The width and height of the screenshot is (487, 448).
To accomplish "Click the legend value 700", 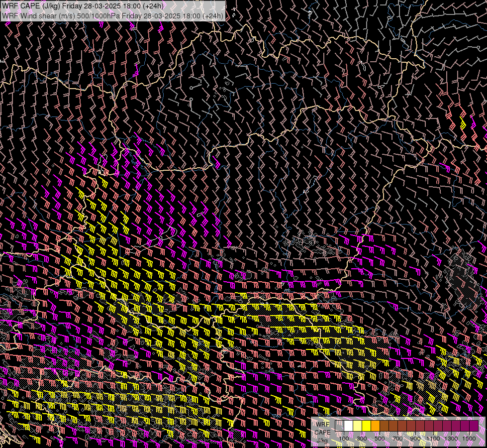I will (x=397, y=439).
